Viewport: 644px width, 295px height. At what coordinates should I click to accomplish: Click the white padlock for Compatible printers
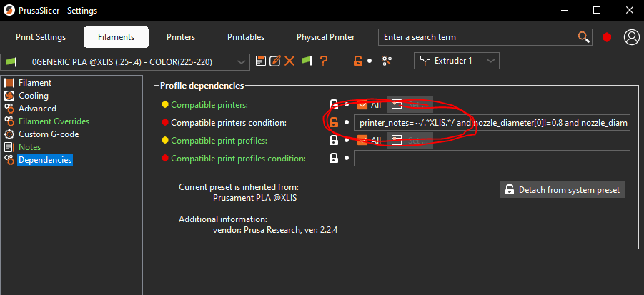pyautogui.click(x=334, y=104)
